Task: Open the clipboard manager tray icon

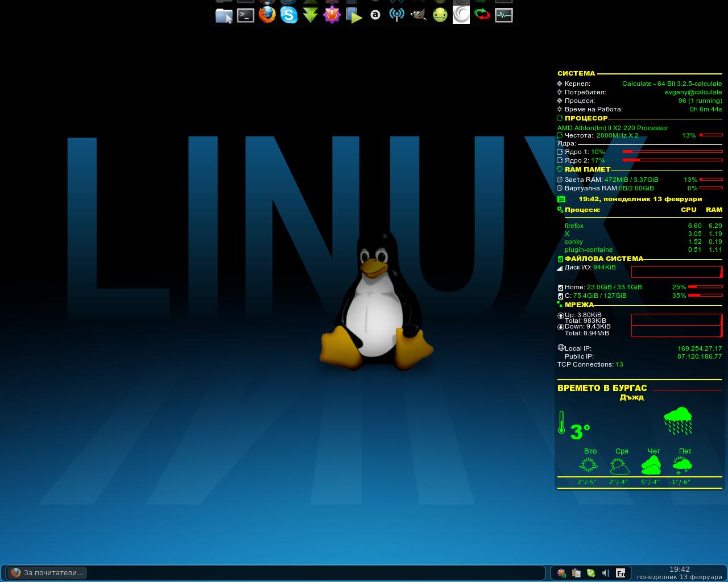Action: (576, 573)
